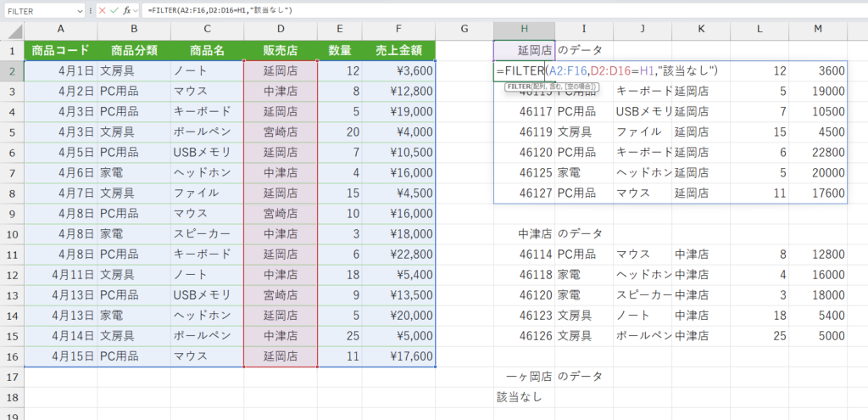Click cell A2 showing 4月1日
The height and width of the screenshot is (420, 868).
tap(61, 71)
